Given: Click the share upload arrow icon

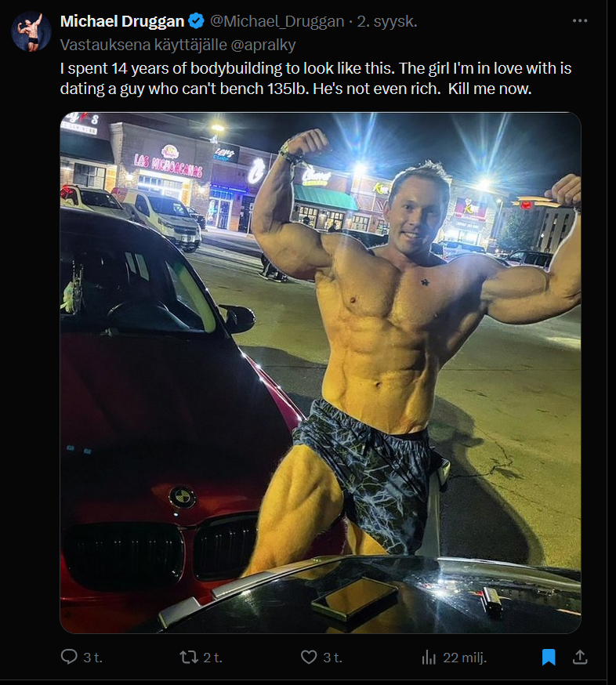Looking at the screenshot, I should (x=580, y=657).
